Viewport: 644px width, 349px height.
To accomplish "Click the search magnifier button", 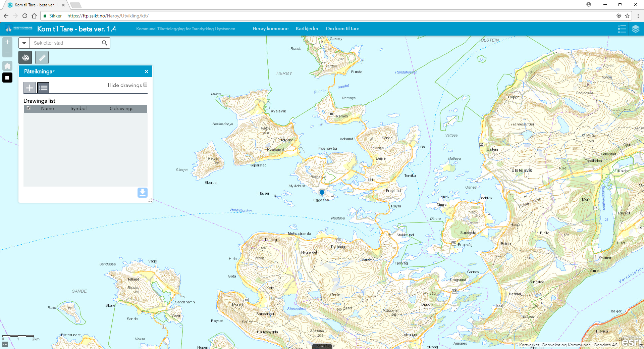I will click(x=105, y=43).
